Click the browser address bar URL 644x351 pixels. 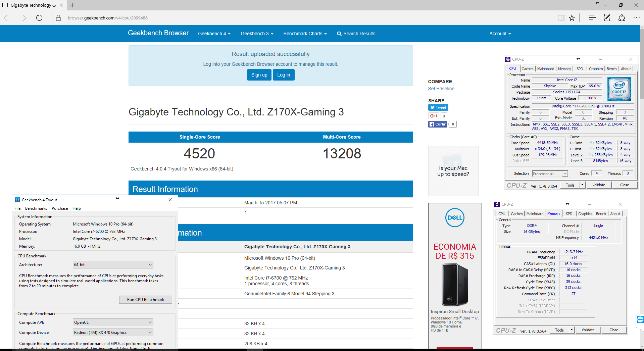pyautogui.click(x=107, y=18)
